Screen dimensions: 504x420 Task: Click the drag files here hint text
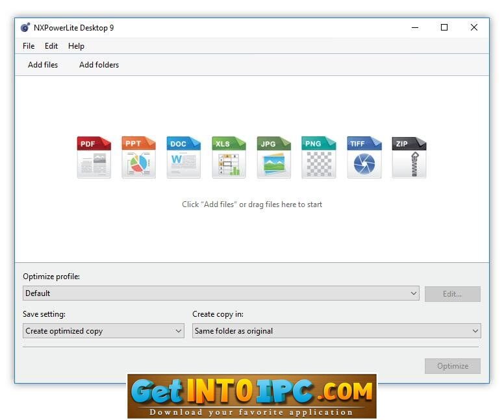click(x=252, y=204)
